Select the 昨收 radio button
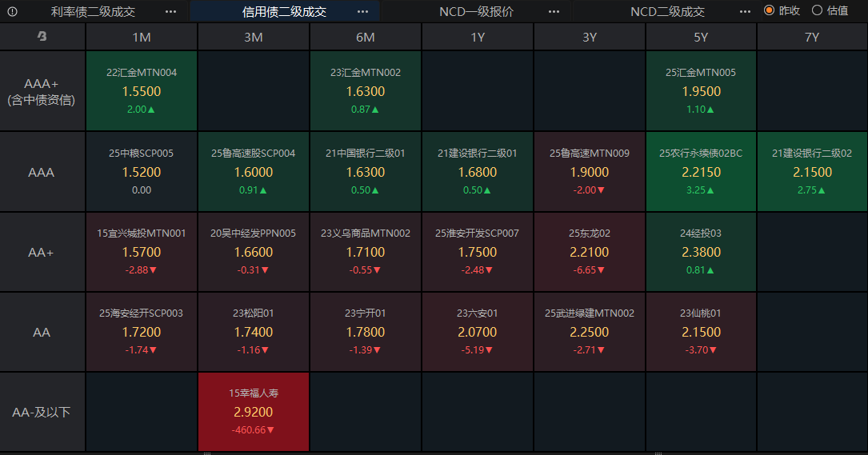 point(770,11)
